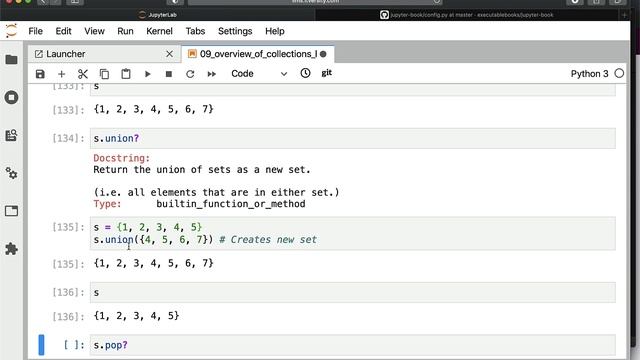Click the Docstring output text of cell 134
Image resolution: width=640 pixels, height=360 pixels.
coord(122,158)
